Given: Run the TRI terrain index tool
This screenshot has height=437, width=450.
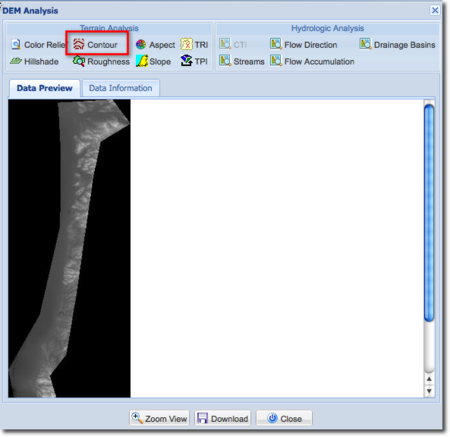Looking at the screenshot, I should click(194, 44).
